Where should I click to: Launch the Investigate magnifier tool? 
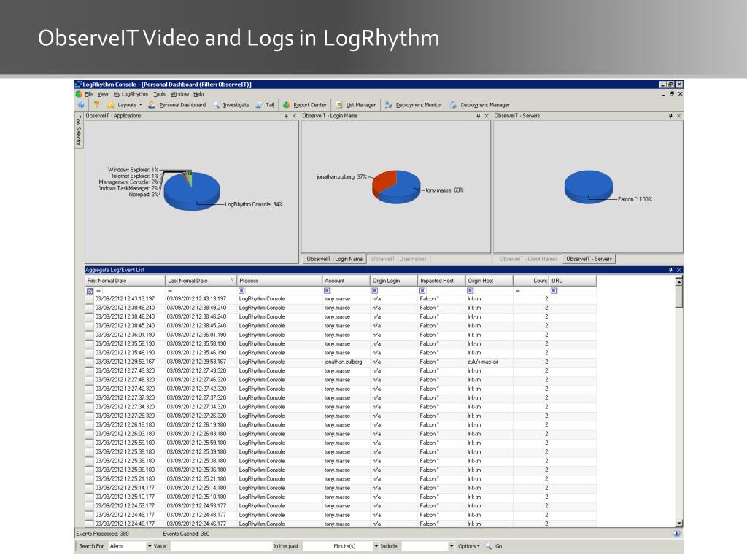pos(231,105)
